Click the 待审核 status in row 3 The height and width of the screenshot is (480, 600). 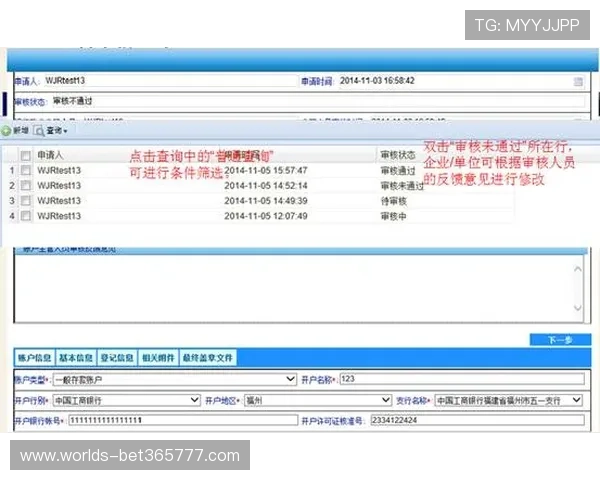click(x=393, y=201)
